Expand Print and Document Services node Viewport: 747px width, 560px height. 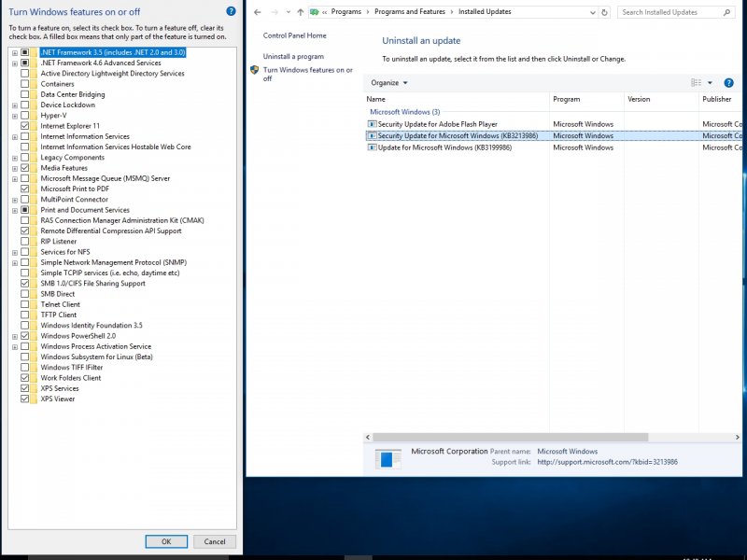[15, 211]
